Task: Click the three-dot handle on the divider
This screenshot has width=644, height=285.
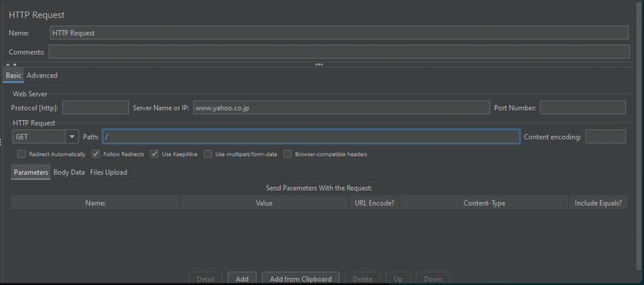Action: pyautogui.click(x=319, y=64)
